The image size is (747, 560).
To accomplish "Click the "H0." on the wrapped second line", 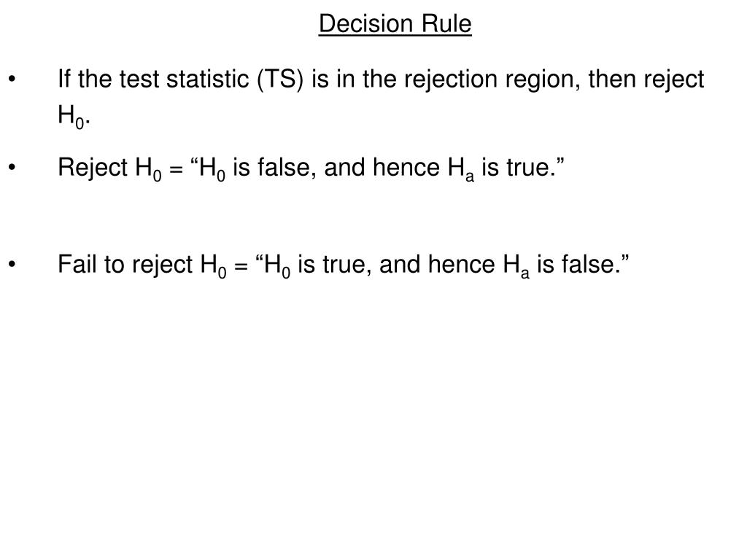I will point(74,116).
